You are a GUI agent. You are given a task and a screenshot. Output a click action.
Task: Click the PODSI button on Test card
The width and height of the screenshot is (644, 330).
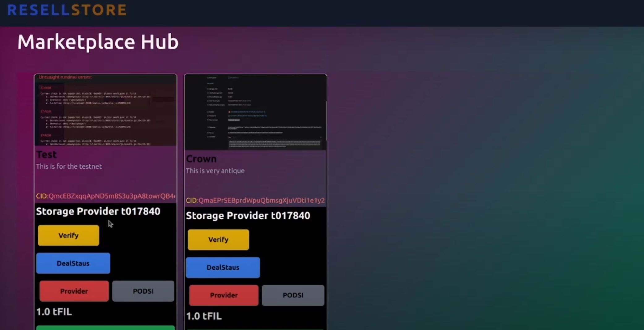coord(143,291)
